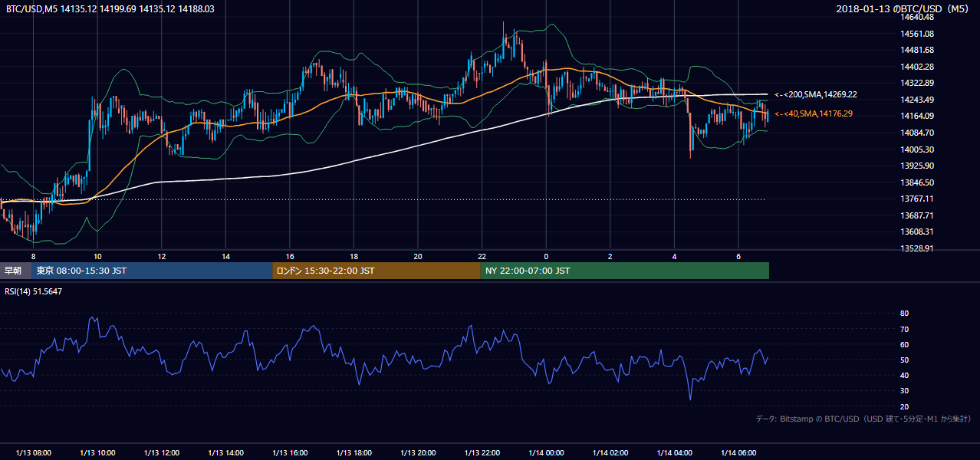This screenshot has height=460, width=980.
Task: Click the 1/13 08:00 time label
Action: [x=33, y=452]
